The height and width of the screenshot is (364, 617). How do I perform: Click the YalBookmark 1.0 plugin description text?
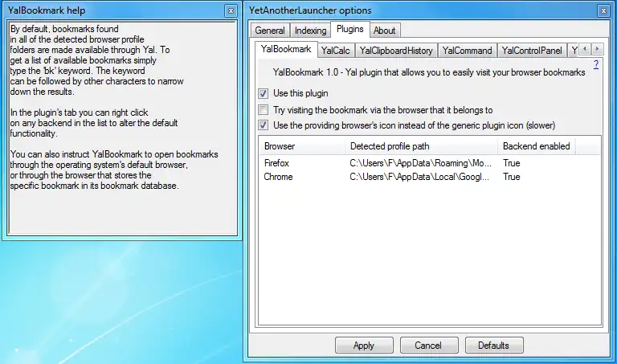(429, 72)
